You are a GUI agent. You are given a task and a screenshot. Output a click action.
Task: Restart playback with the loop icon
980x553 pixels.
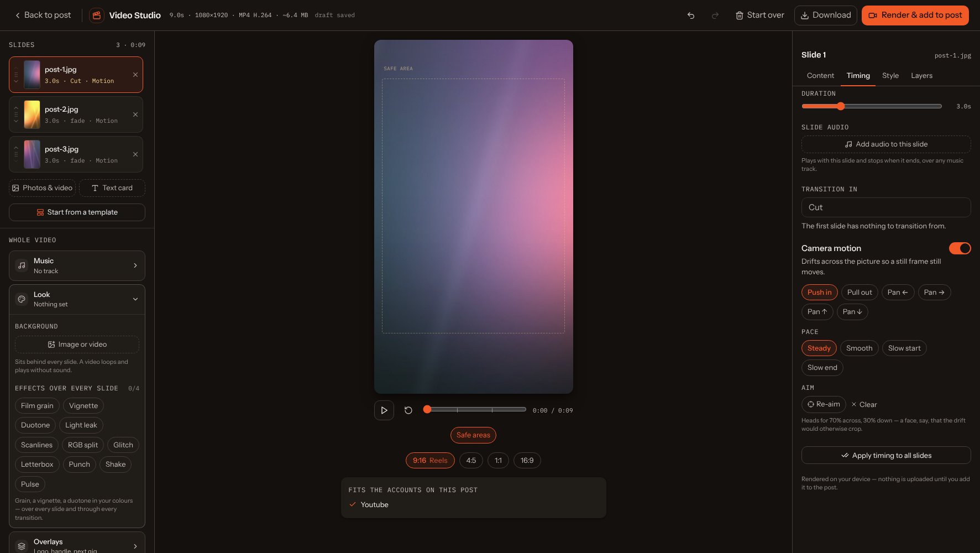coord(408,410)
